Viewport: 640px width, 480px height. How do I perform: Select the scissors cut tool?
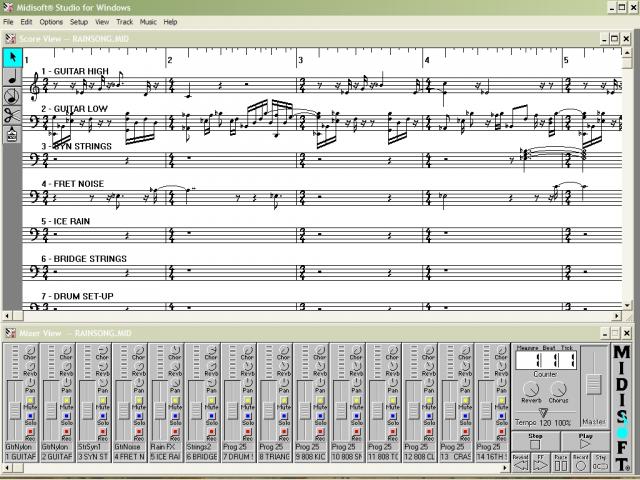(12, 115)
